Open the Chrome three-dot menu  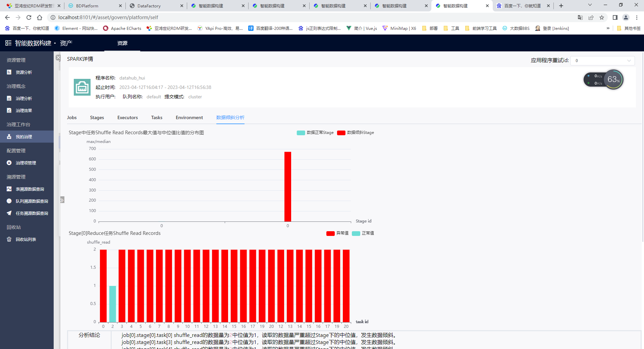coord(637,17)
